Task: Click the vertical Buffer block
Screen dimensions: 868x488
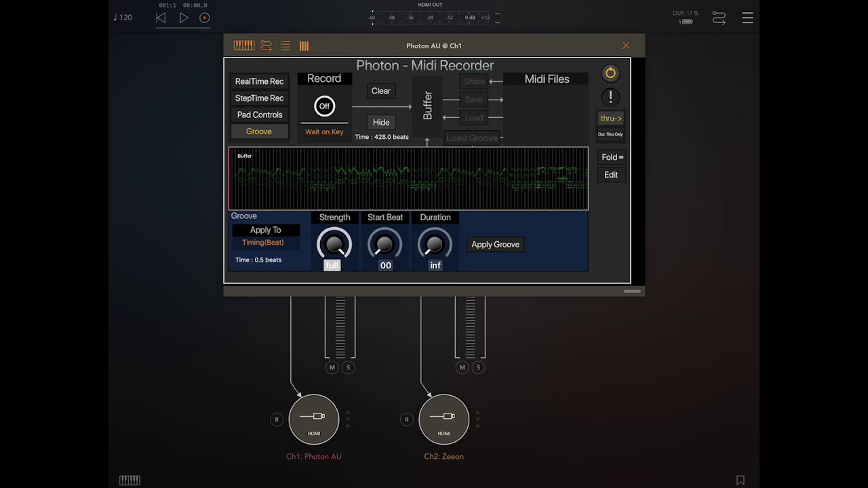Action: coord(428,106)
